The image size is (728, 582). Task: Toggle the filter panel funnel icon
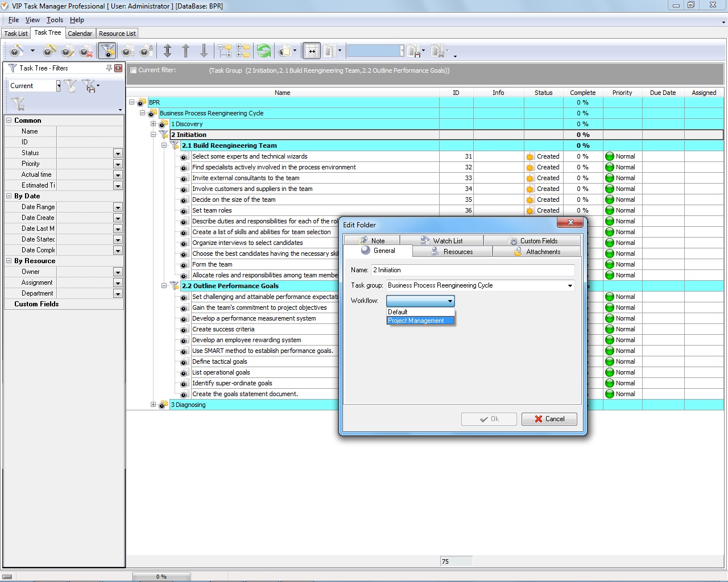click(x=106, y=51)
